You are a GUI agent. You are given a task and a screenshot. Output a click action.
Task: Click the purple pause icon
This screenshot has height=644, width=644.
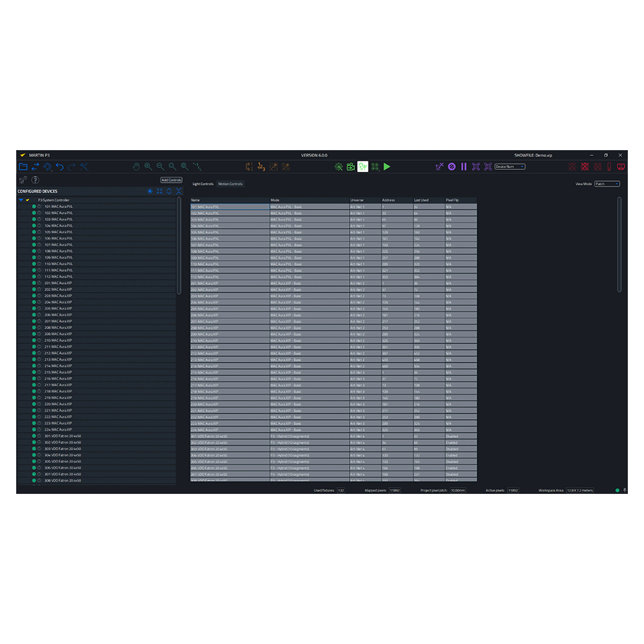point(464,167)
